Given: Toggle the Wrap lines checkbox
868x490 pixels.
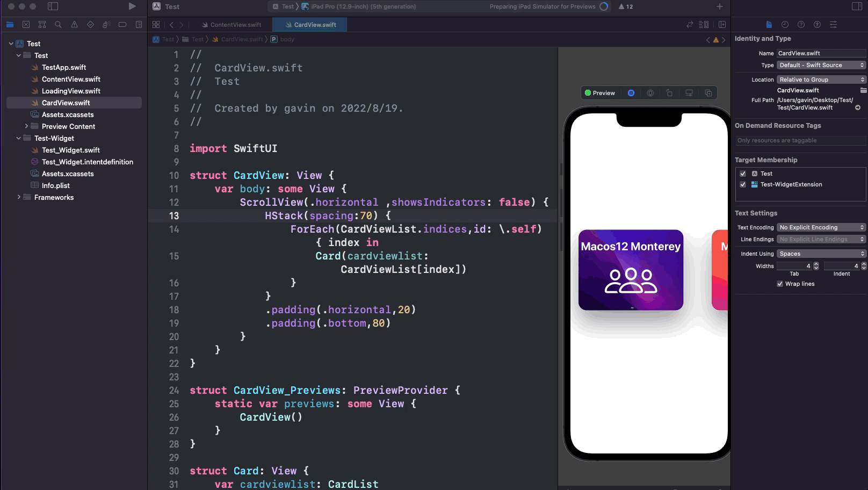Looking at the screenshot, I should pyautogui.click(x=780, y=284).
